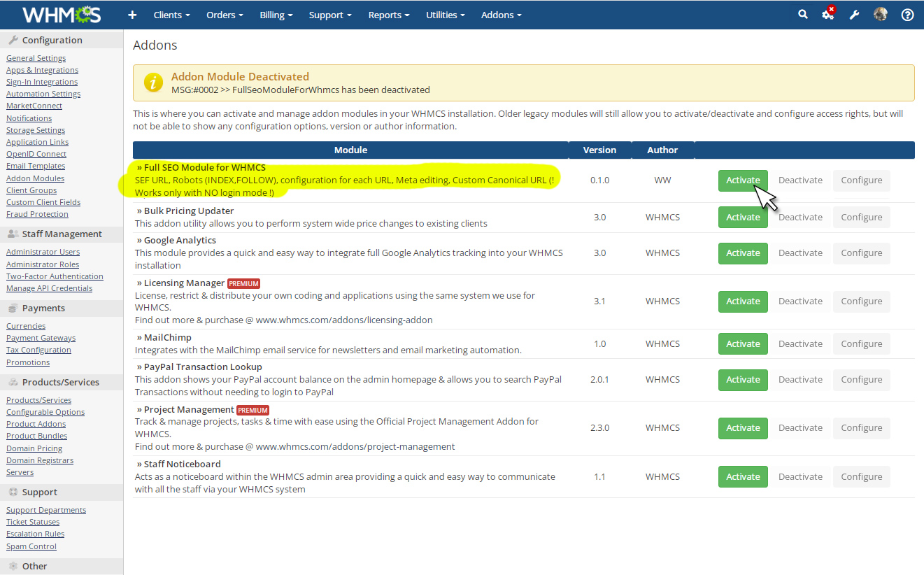
Task: Click the info icon in deactivated alert
Action: (x=153, y=83)
